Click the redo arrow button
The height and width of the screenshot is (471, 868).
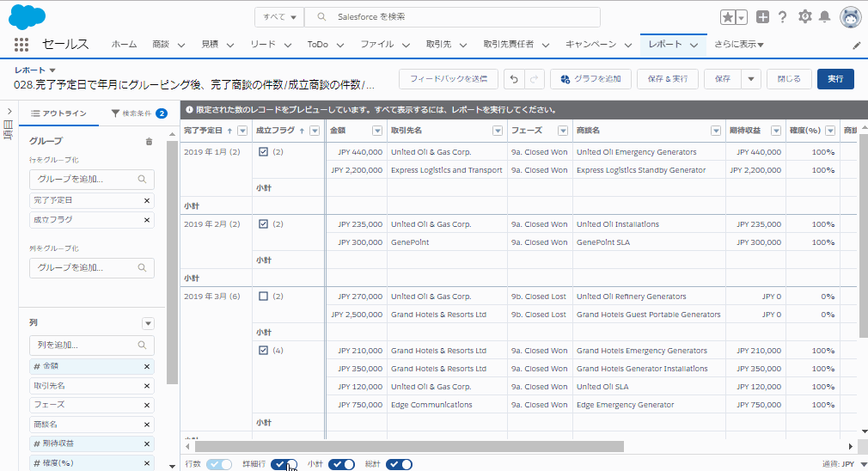[x=535, y=79]
